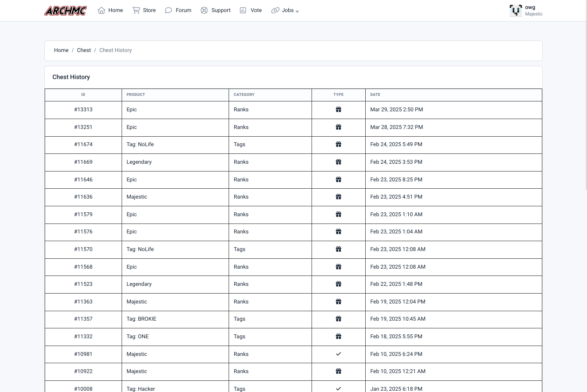Click gift icon in row #11570
Screen dimensions: 587x392
click(339, 249)
